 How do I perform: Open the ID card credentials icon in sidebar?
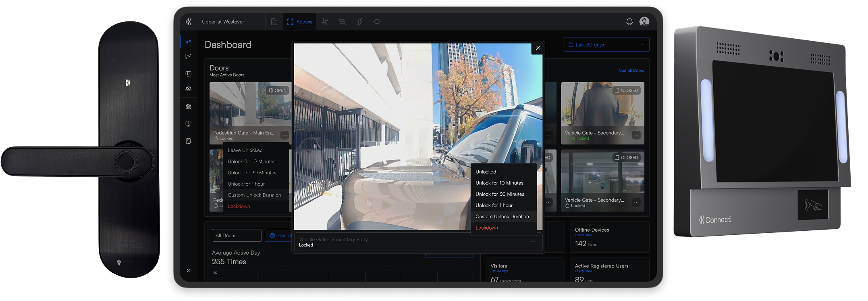point(189,74)
